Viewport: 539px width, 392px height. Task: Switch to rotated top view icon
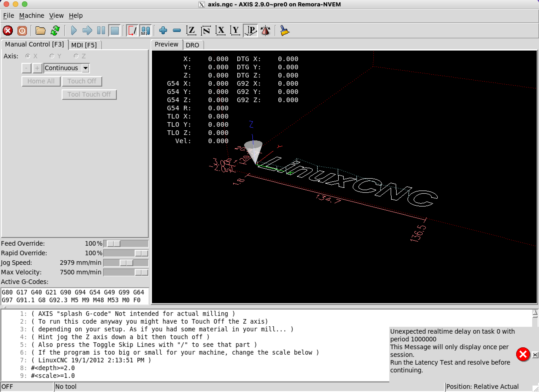[x=206, y=31]
